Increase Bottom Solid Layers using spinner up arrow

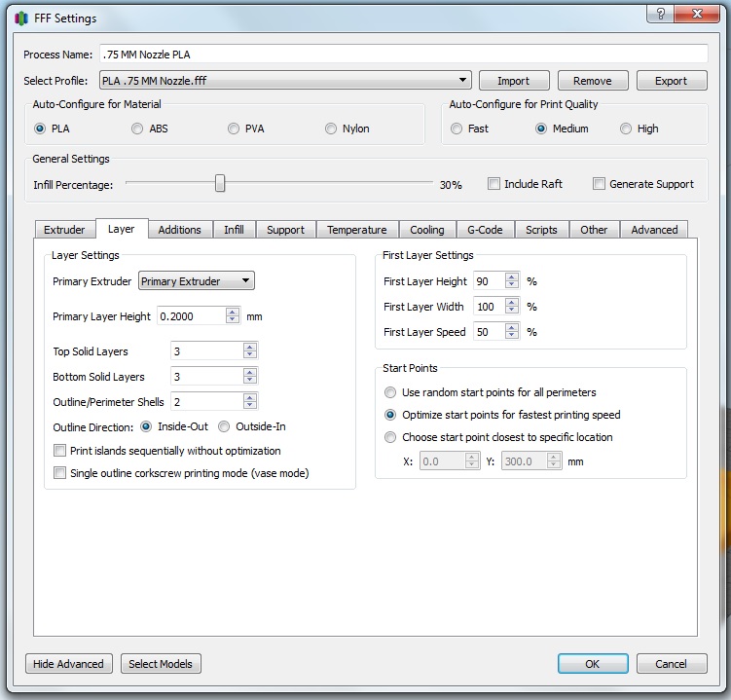click(x=250, y=372)
